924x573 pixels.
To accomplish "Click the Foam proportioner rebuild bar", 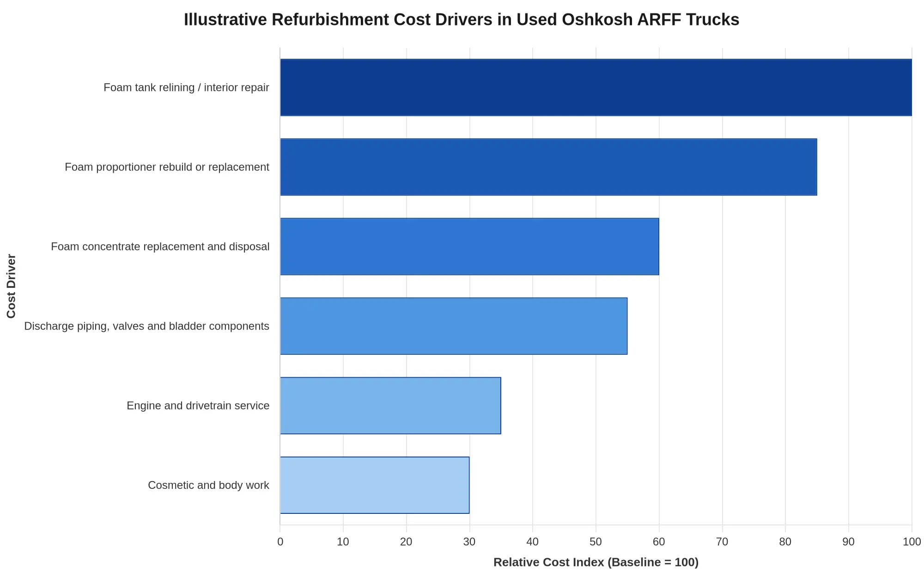I will pos(548,167).
